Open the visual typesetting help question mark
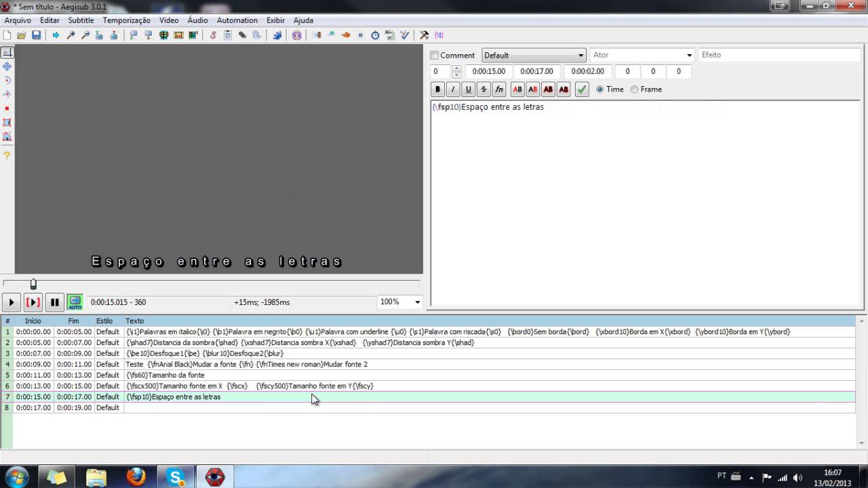 click(7, 155)
